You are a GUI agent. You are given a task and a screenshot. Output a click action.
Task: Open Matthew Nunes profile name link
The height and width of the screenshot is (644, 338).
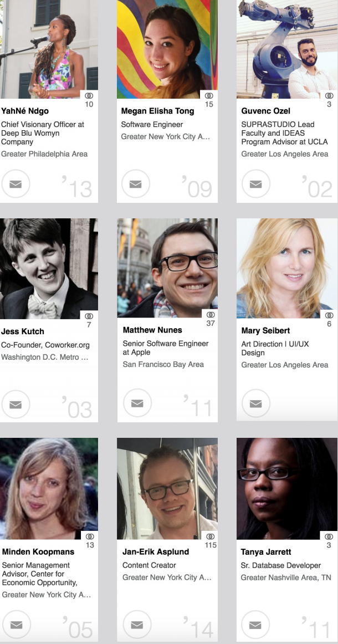[x=152, y=330]
